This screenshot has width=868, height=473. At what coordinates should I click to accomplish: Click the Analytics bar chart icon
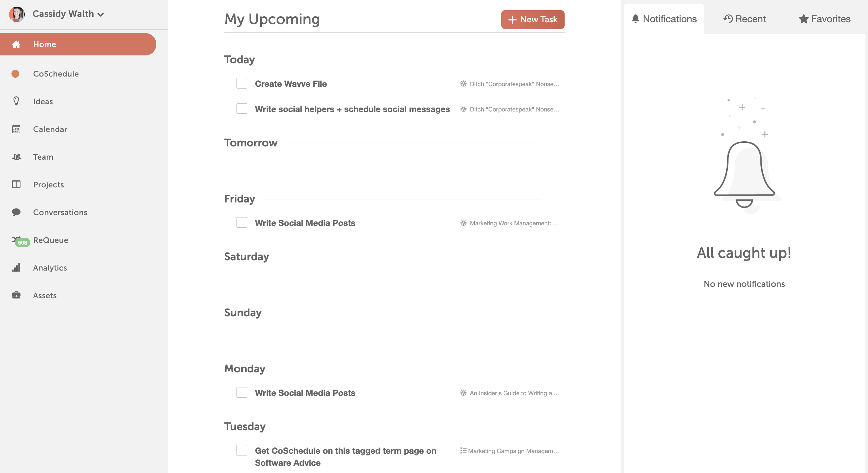tap(16, 268)
